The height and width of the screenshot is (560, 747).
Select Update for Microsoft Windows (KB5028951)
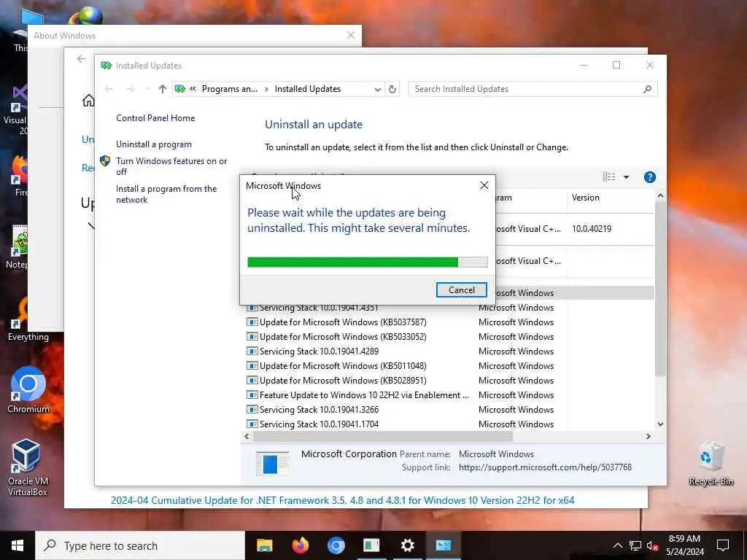tap(343, 380)
